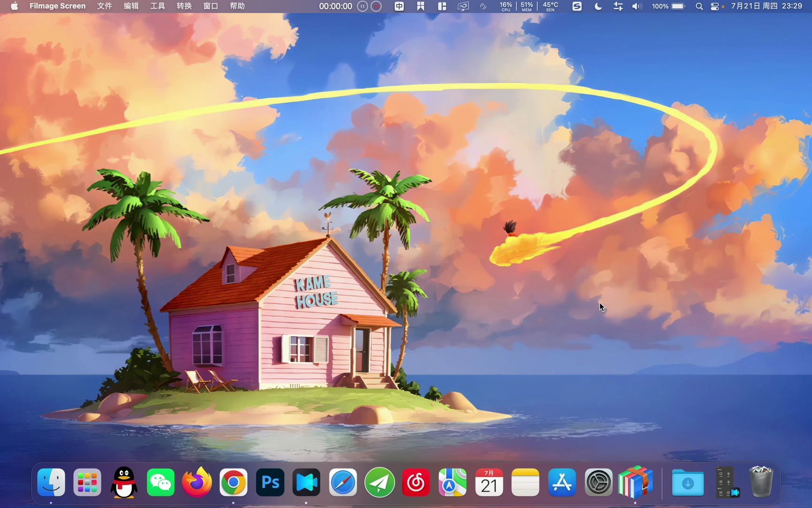Launch Google Chrome from the Dock

pos(233,482)
